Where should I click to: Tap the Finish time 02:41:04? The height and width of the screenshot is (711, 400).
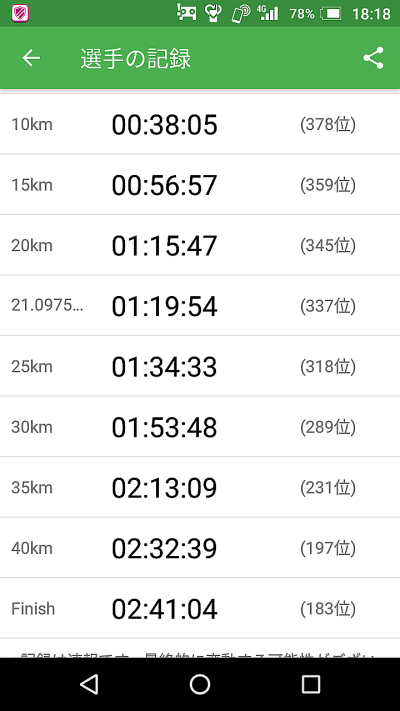[x=165, y=609]
